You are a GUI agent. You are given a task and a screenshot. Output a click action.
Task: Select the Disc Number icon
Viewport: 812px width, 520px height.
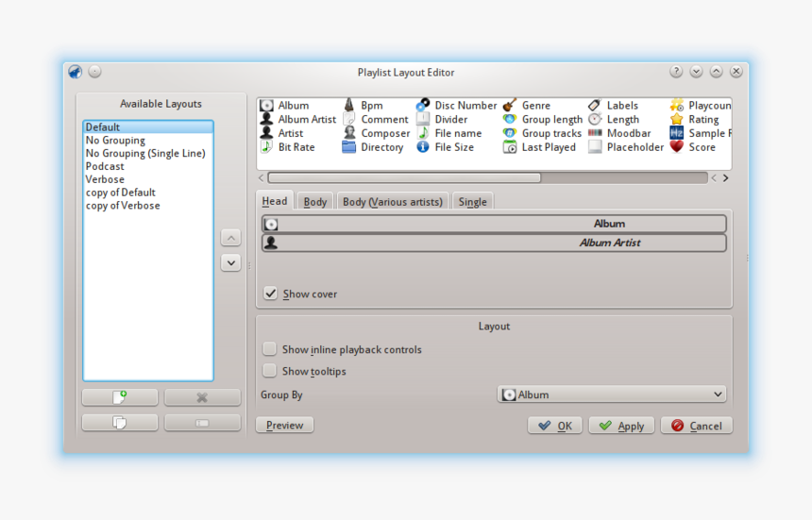click(423, 106)
